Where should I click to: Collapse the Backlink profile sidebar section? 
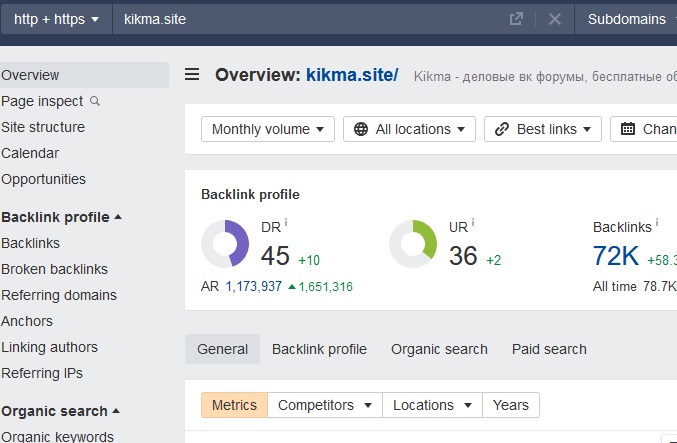pyautogui.click(x=62, y=217)
